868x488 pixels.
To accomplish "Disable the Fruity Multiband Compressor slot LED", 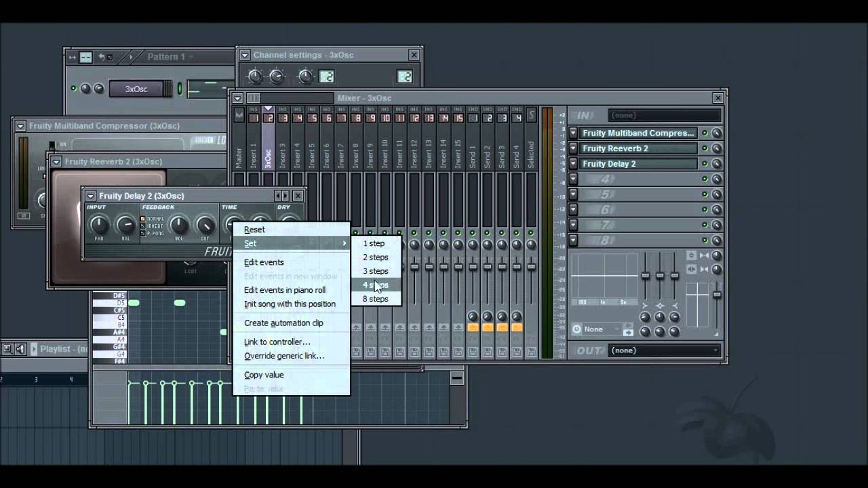I will click(705, 134).
